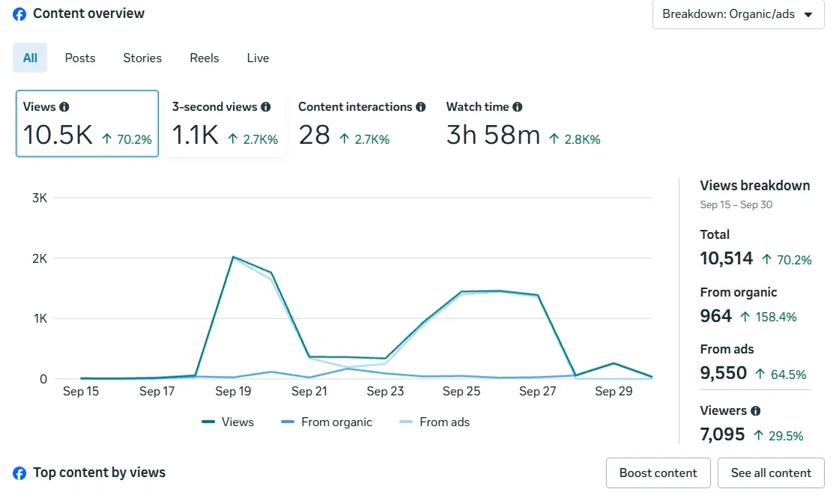Click the Sep 17 axis label

tap(157, 392)
